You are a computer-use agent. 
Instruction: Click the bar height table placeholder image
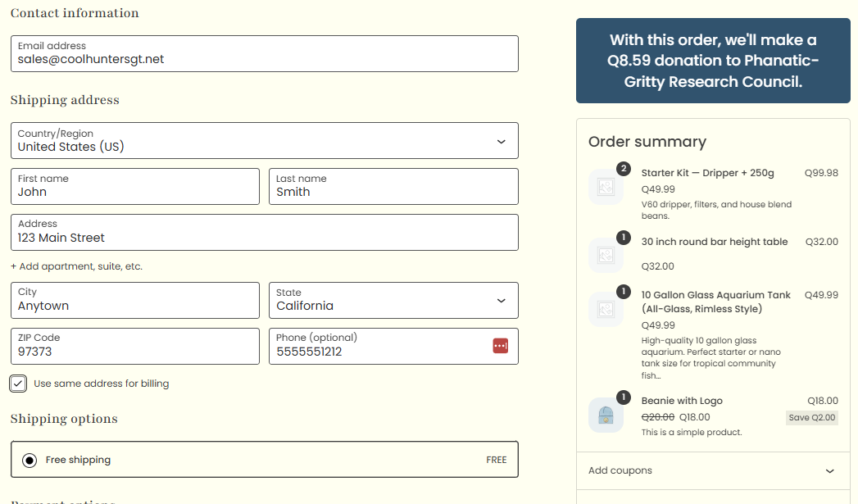(x=606, y=256)
